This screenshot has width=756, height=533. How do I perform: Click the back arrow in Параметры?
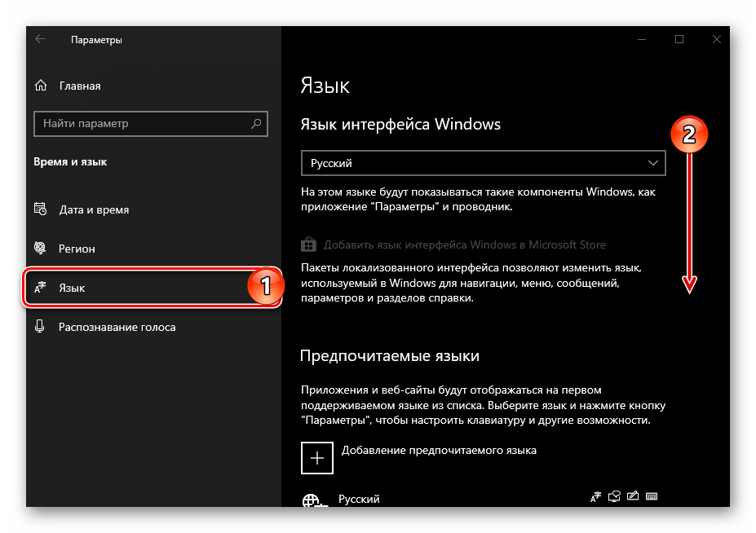pos(40,39)
